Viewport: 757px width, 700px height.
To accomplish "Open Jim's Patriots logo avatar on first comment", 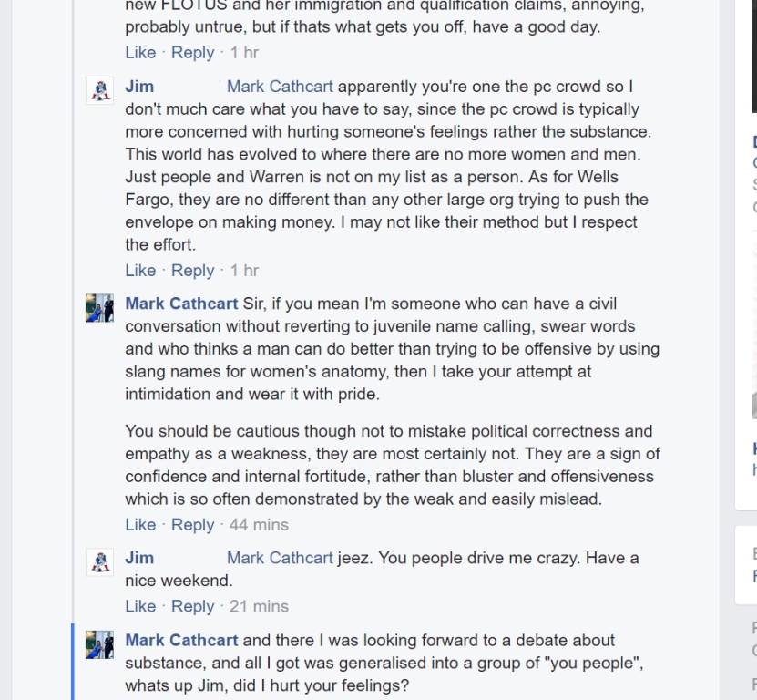I will pyautogui.click(x=100, y=91).
